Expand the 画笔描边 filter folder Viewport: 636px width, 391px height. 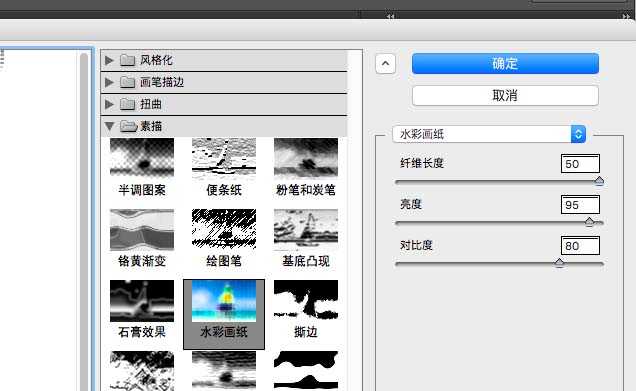[x=109, y=82]
